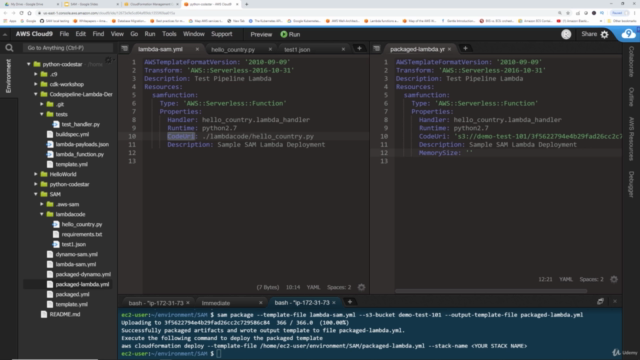Open a new browser tab

[246, 4]
